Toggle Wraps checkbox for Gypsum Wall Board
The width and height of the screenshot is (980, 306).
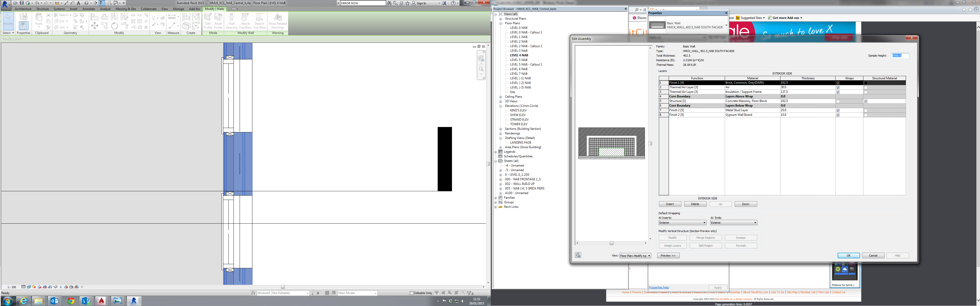click(x=838, y=115)
